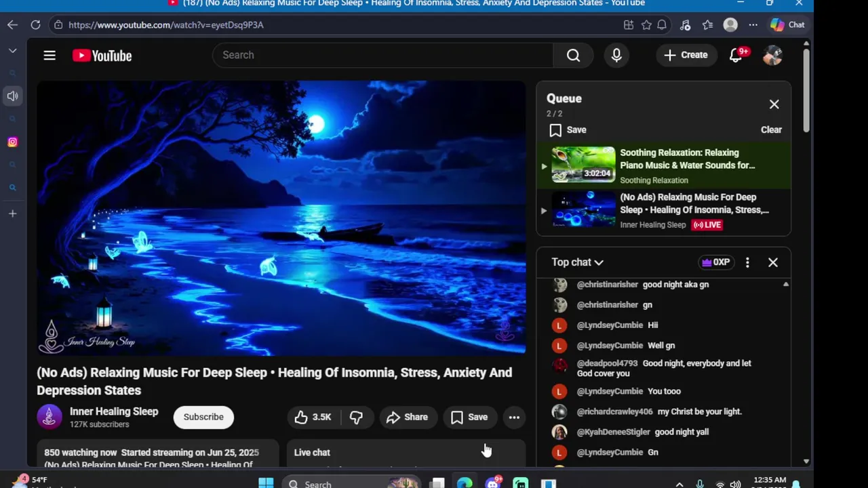Add page to favorites star icon
The height and width of the screenshot is (488, 868).
click(x=646, y=24)
